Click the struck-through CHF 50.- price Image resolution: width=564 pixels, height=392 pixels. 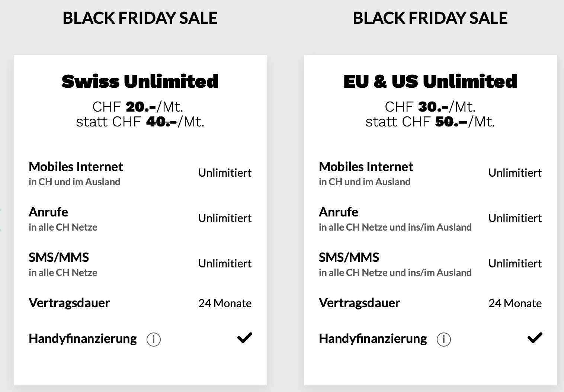[x=451, y=122]
